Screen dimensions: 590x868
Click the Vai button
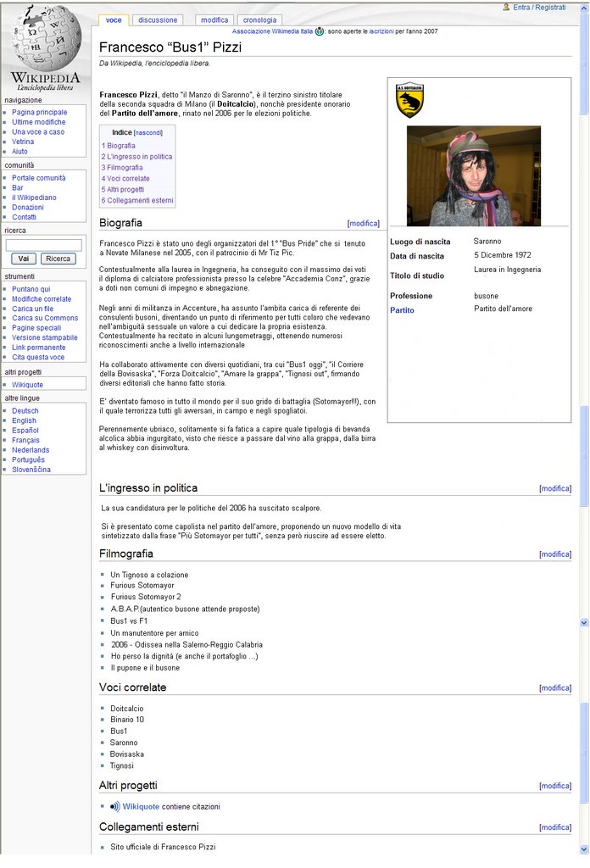[24, 259]
